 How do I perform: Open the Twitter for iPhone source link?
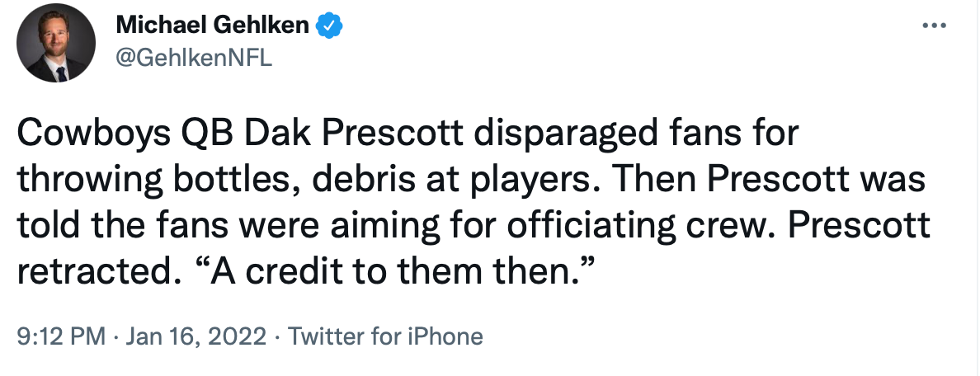pyautogui.click(x=384, y=336)
